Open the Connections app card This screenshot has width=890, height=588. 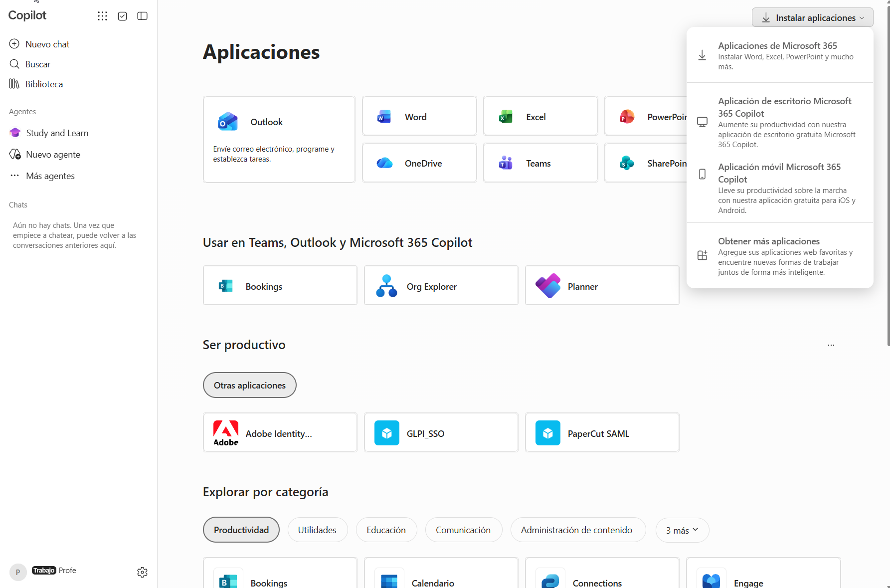(602, 573)
